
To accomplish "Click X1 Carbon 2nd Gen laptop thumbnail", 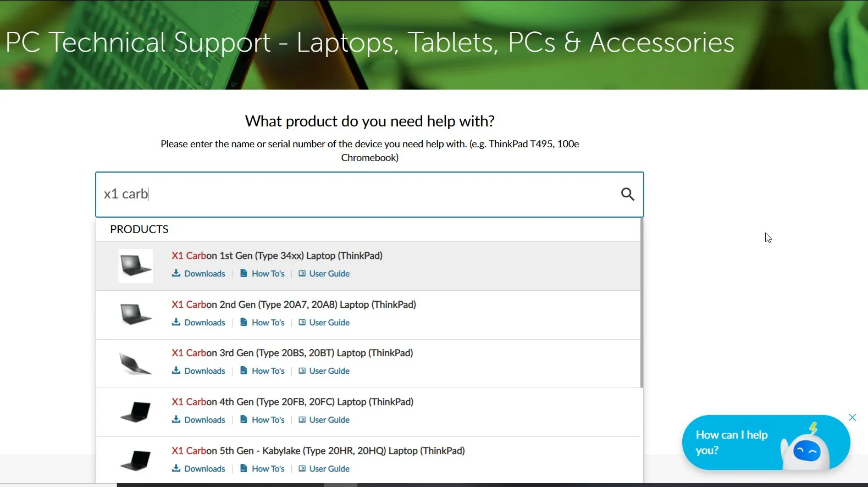I will click(136, 315).
